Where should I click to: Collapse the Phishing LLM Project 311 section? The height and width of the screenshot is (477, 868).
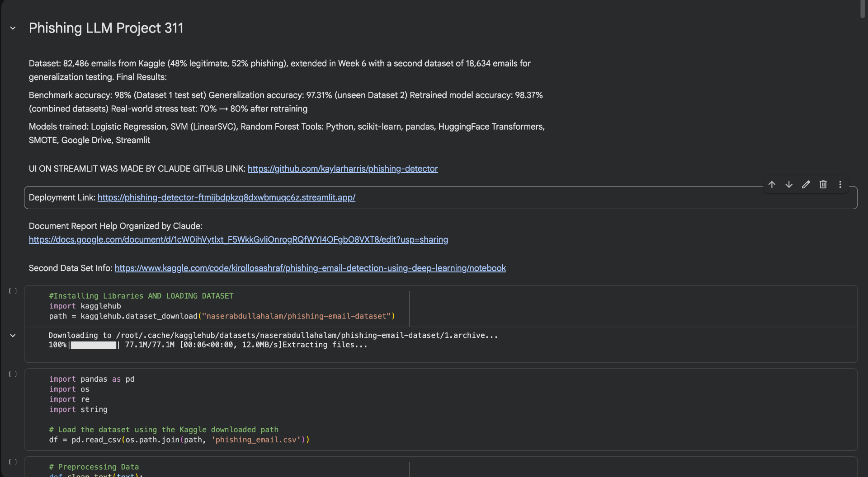click(13, 28)
